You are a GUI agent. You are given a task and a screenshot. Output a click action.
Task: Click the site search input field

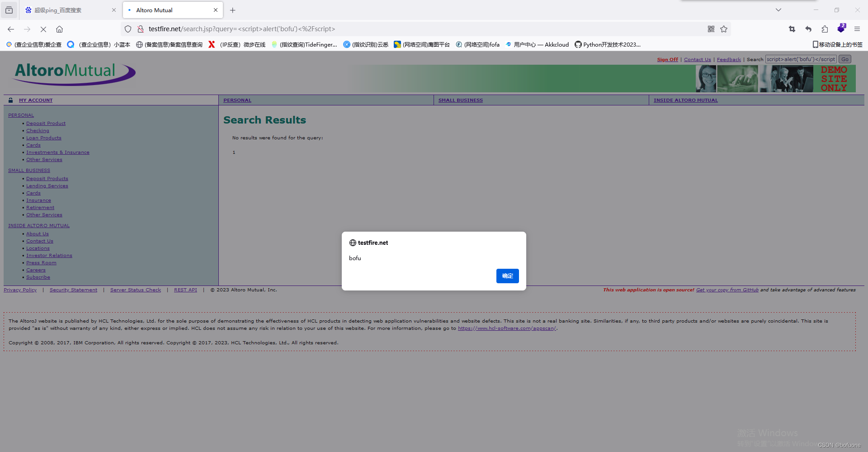[x=801, y=59]
